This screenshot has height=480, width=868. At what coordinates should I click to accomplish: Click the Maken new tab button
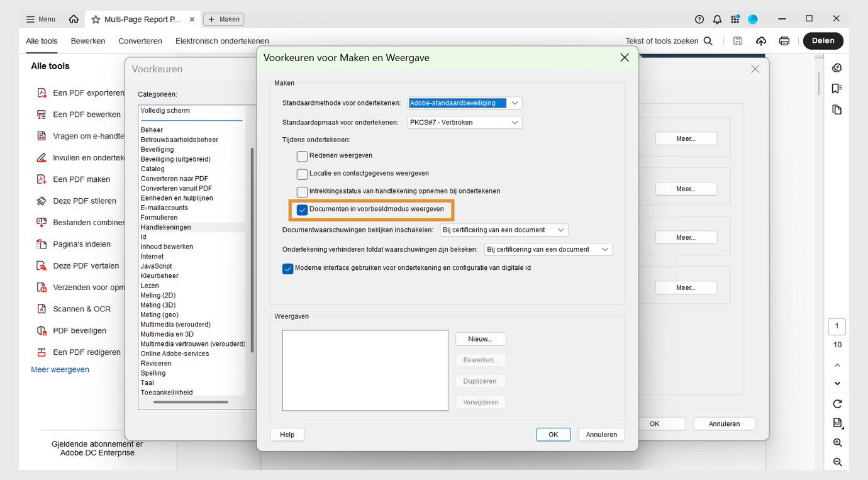224,20
